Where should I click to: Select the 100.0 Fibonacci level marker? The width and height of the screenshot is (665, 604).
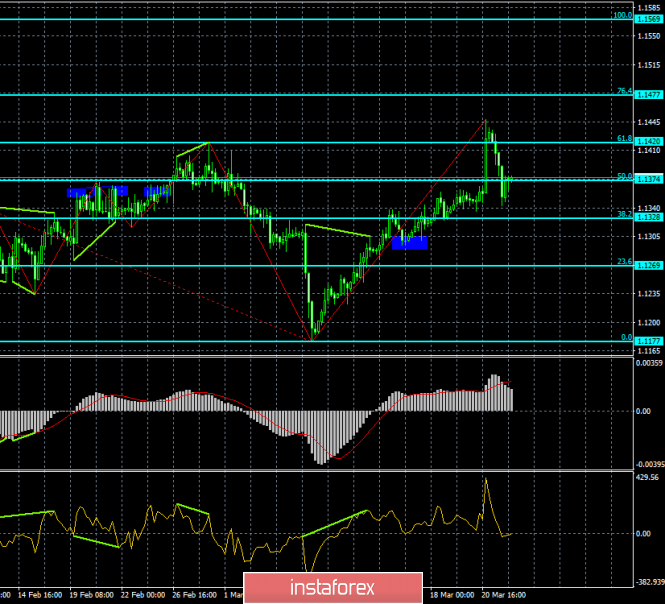623,15
